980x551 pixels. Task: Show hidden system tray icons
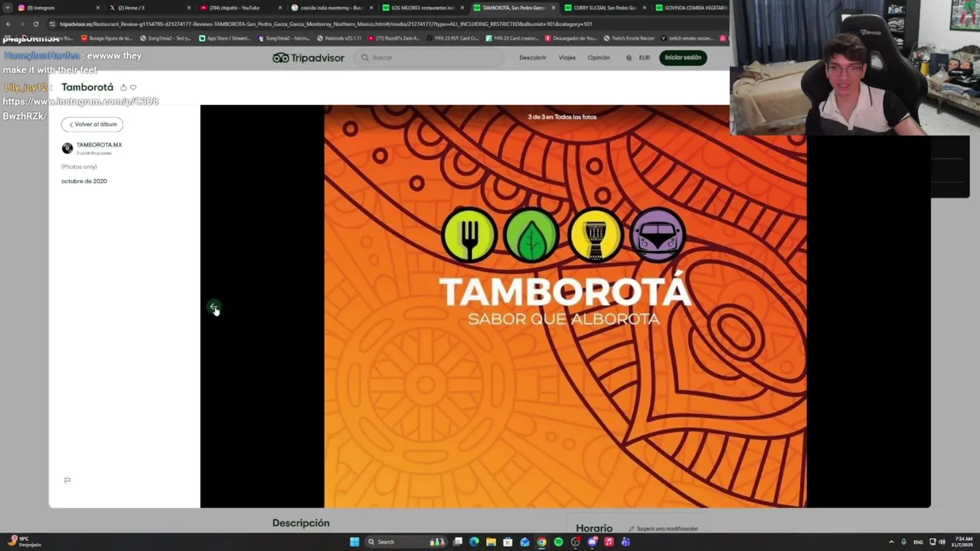pos(891,542)
